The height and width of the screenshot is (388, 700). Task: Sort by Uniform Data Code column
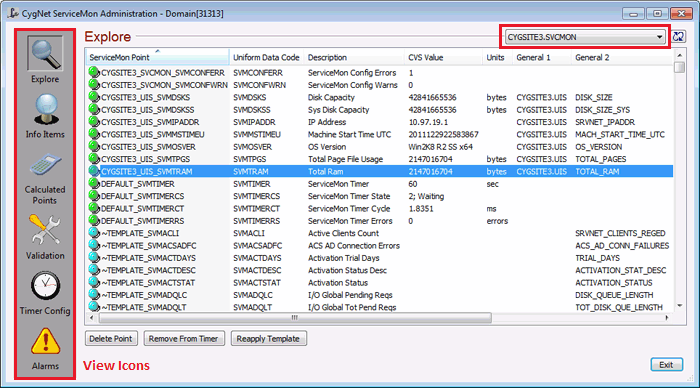click(x=266, y=57)
